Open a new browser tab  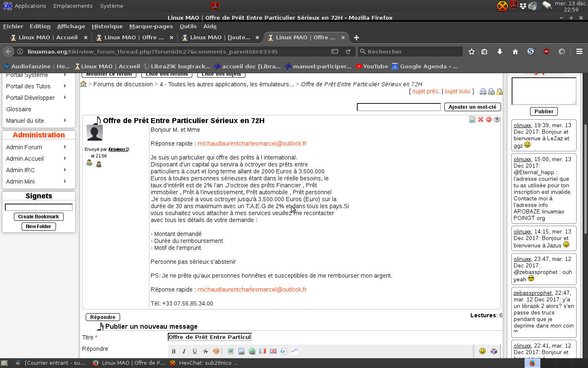click(356, 38)
